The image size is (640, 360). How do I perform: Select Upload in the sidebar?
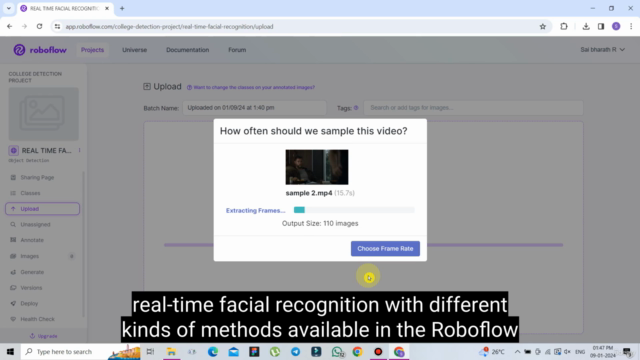tap(42, 209)
